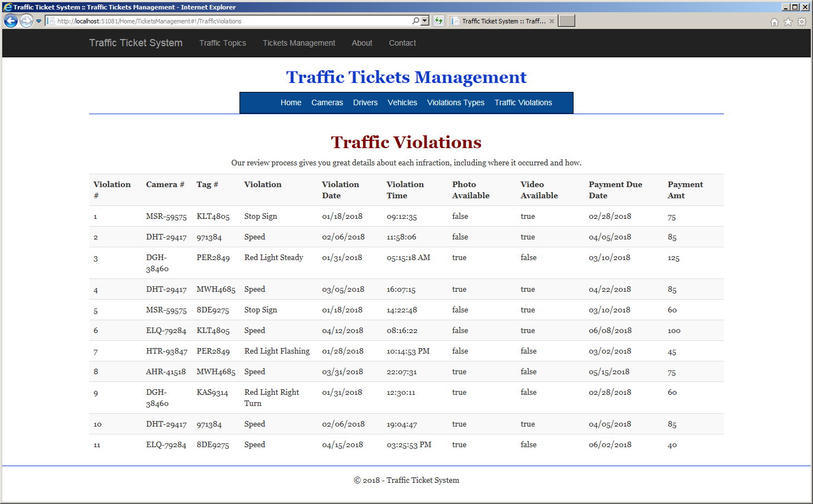
Task: Click the Payment Amt column header
Action: [x=685, y=190]
